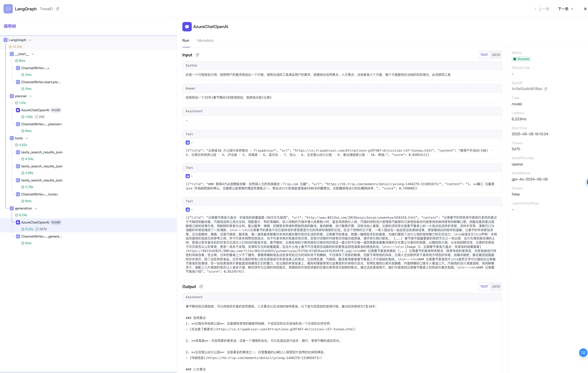Click the first tavily_search_results_json icon
The width and height of the screenshot is (588, 373).
(18, 152)
